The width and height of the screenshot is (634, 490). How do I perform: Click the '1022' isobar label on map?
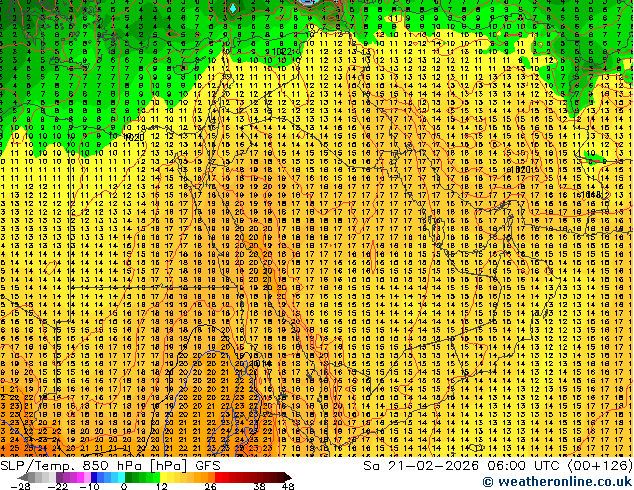click(x=282, y=52)
